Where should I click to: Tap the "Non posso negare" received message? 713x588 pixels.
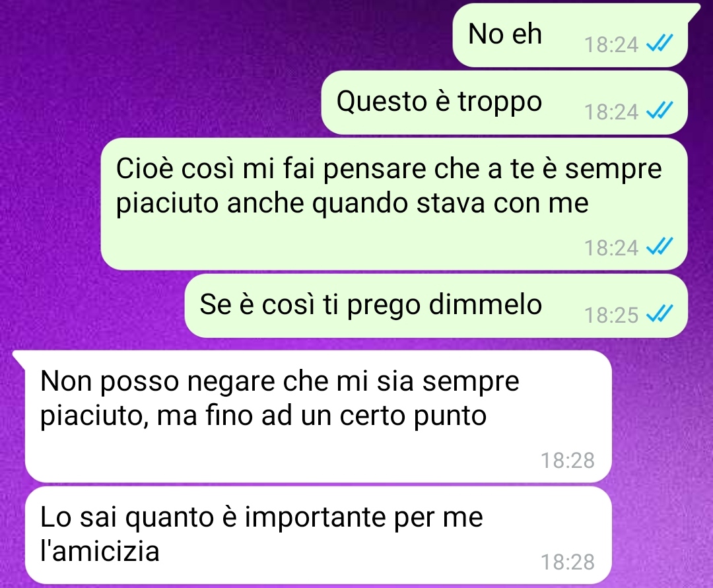318,416
